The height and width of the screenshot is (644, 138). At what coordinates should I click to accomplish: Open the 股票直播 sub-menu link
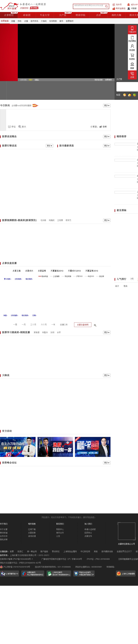(x=5, y=21)
